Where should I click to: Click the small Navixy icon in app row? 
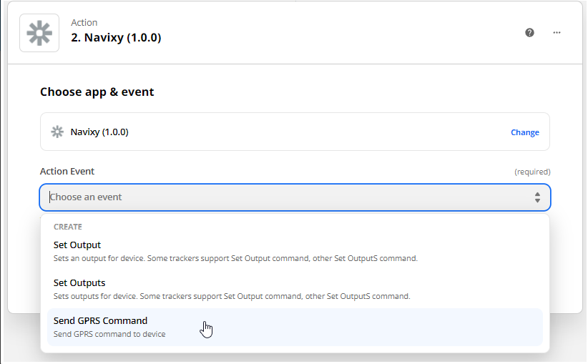[x=57, y=132]
